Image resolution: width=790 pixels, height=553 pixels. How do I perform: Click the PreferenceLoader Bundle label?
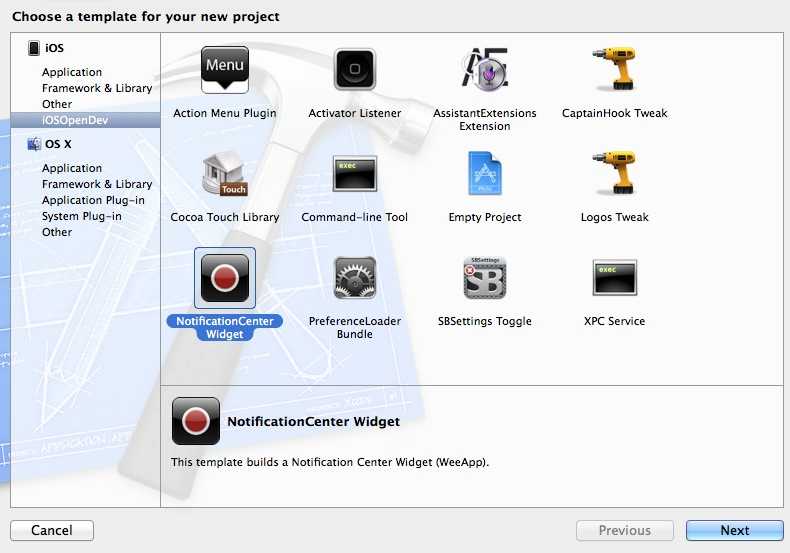coord(355,327)
